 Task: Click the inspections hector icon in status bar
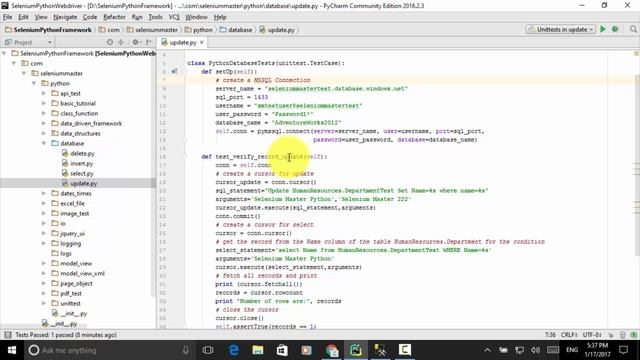[x=622, y=335]
